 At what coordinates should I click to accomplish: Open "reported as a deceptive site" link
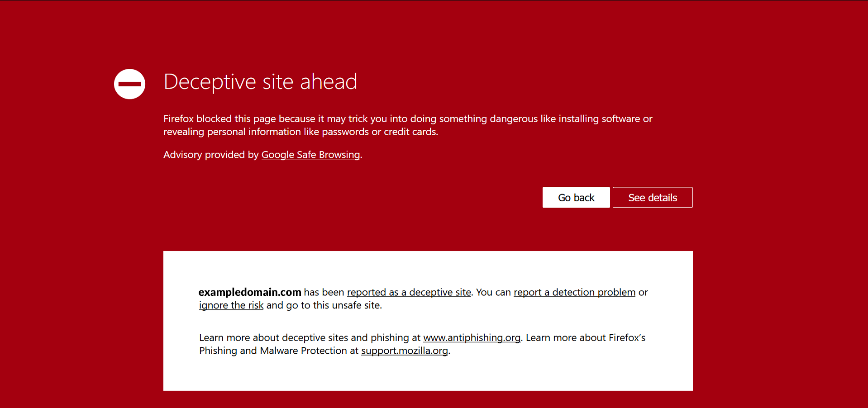(409, 292)
